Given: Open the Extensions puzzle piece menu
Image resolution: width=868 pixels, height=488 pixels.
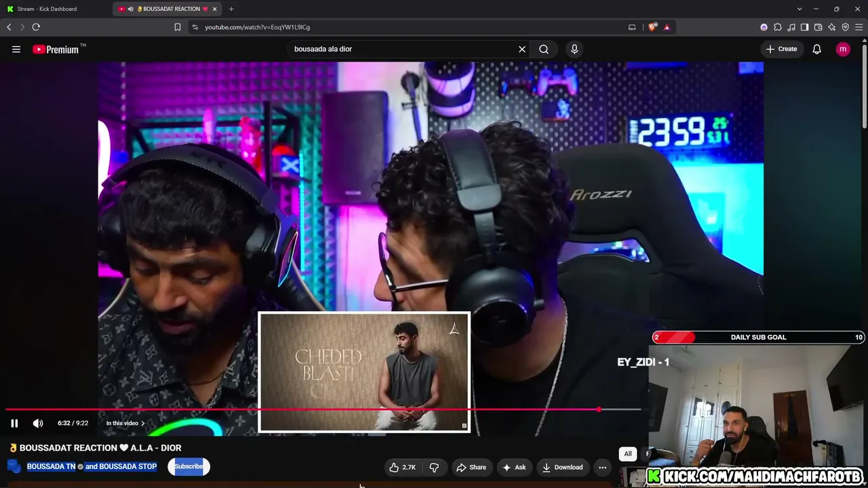Looking at the screenshot, I should pyautogui.click(x=778, y=27).
